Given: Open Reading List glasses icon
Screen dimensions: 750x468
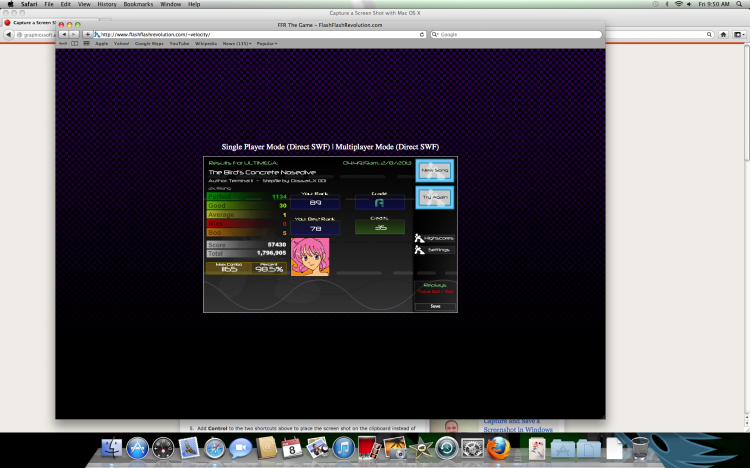Looking at the screenshot, I should point(63,44).
